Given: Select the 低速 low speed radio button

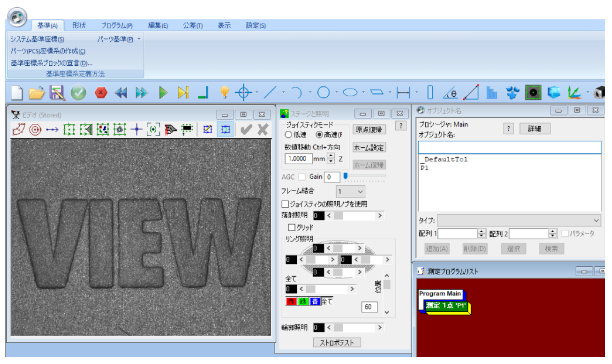Looking at the screenshot, I should coord(288,135).
